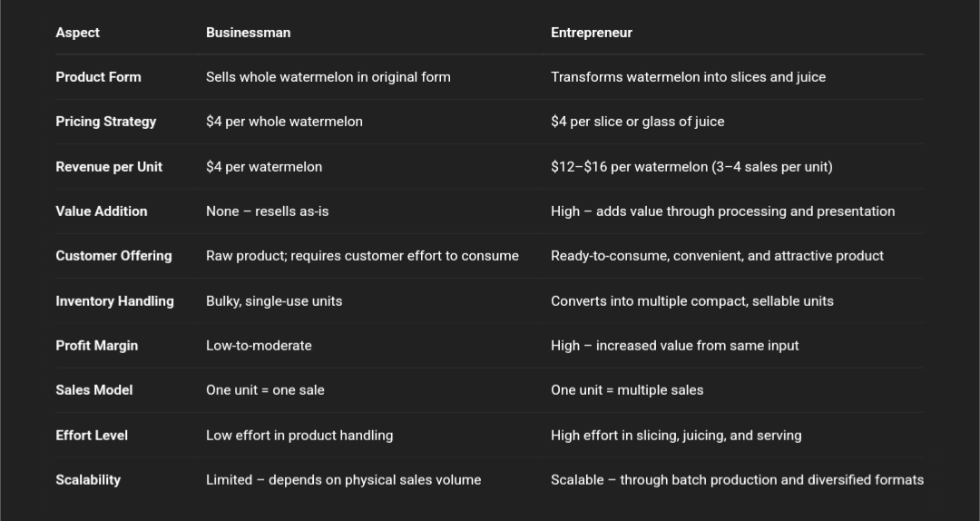Select the Product Form row label
The width and height of the screenshot is (980, 521).
[x=98, y=77]
